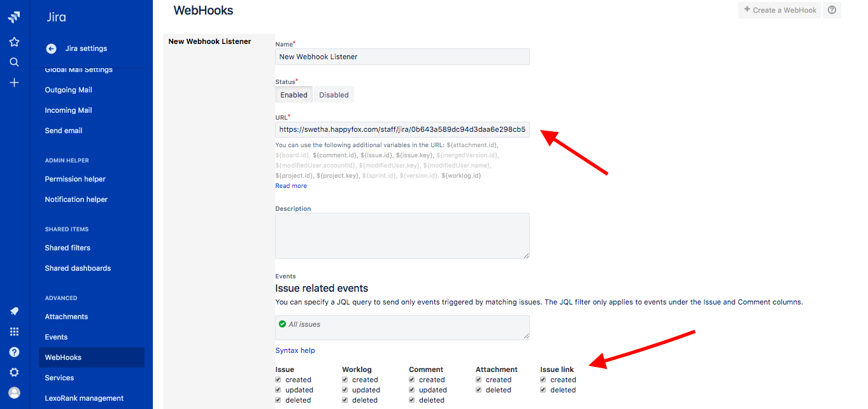This screenshot has width=868, height=409.
Task: Select New Webhook Listener in list
Action: click(x=210, y=41)
